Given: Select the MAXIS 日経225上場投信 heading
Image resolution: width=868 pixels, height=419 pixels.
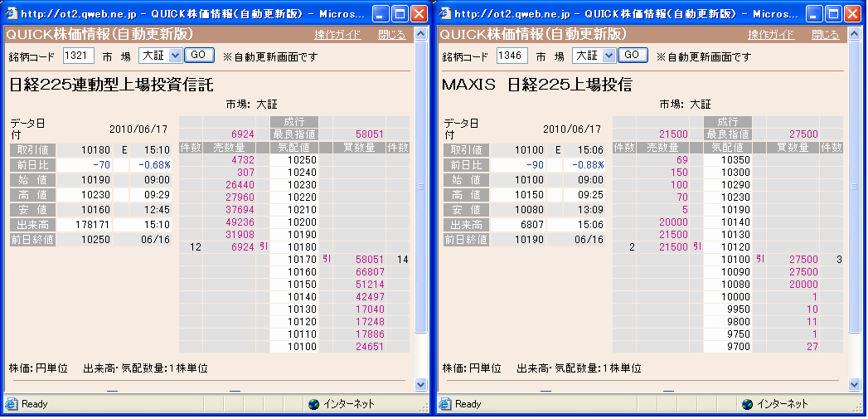Looking at the screenshot, I should coord(537,85).
